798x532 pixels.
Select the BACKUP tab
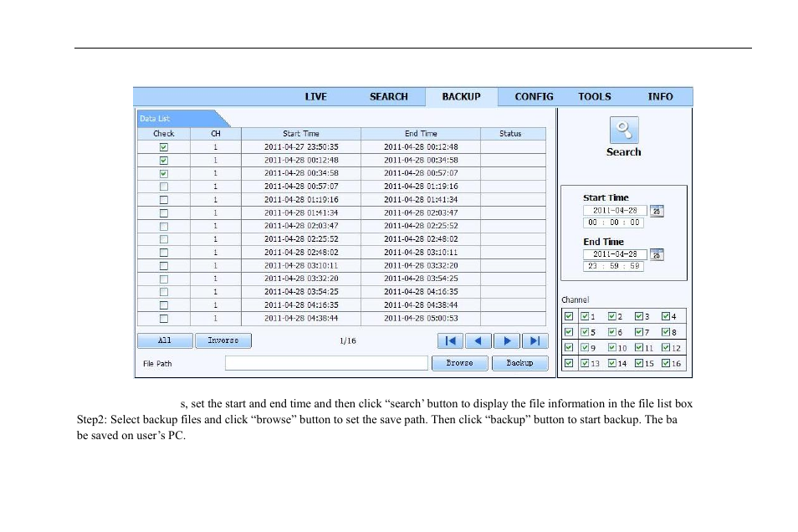[461, 97]
